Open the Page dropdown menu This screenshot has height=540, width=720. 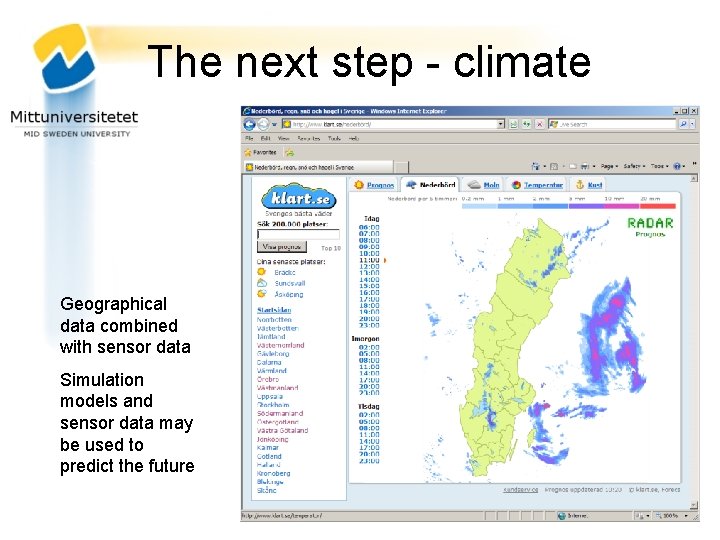[609, 166]
